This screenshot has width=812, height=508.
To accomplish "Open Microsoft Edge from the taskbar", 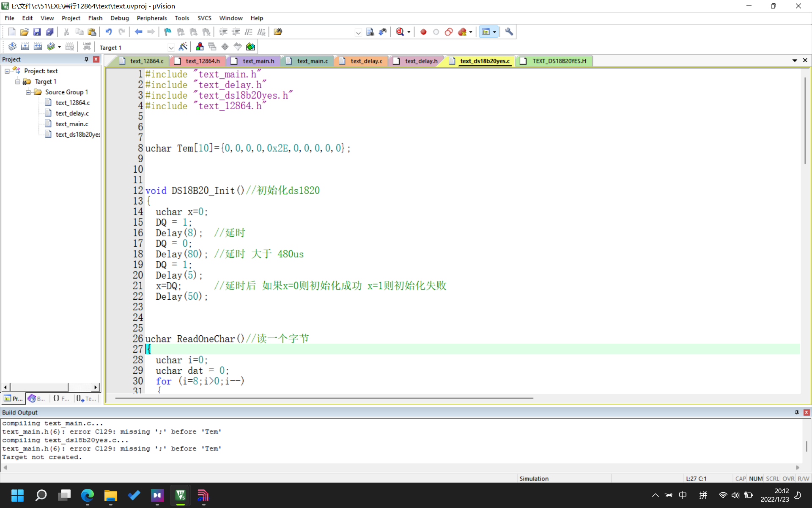I will coord(87,495).
